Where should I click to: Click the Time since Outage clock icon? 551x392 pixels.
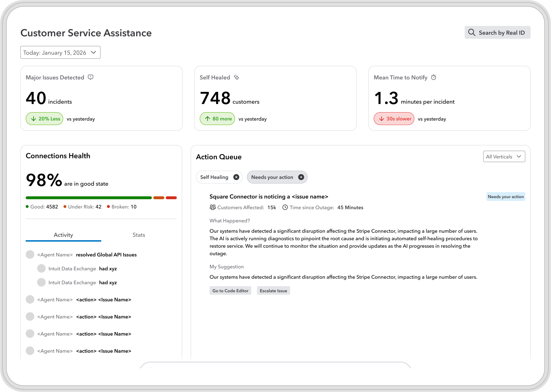(285, 207)
